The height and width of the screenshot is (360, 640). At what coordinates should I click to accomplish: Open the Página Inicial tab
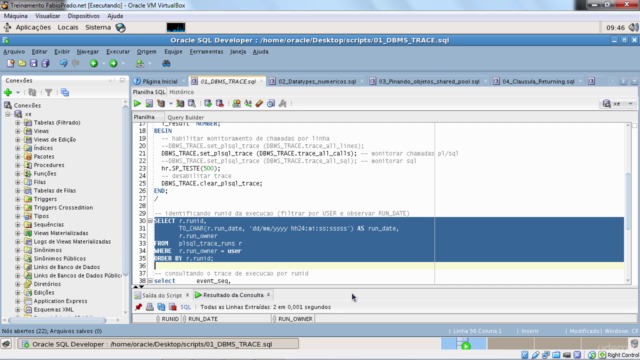point(160,81)
